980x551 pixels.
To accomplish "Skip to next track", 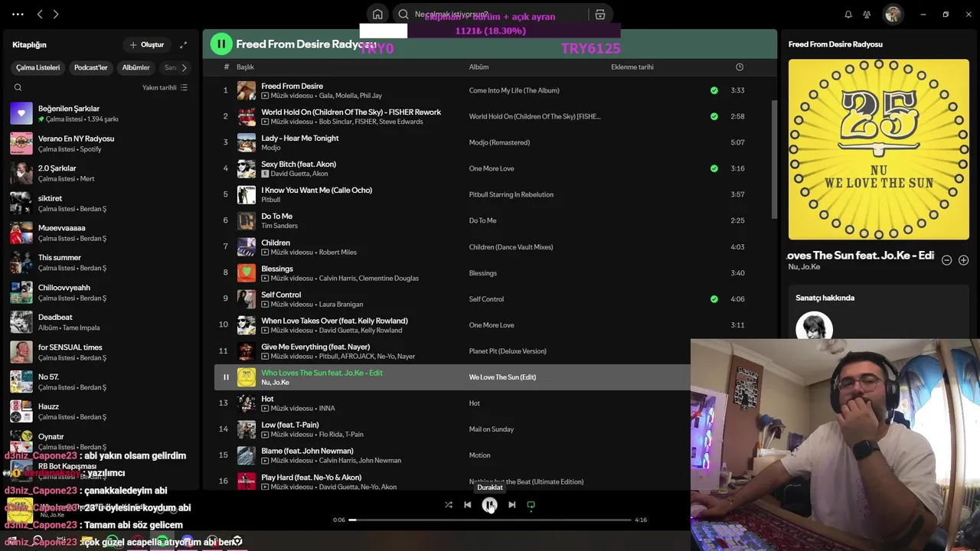I will click(511, 505).
